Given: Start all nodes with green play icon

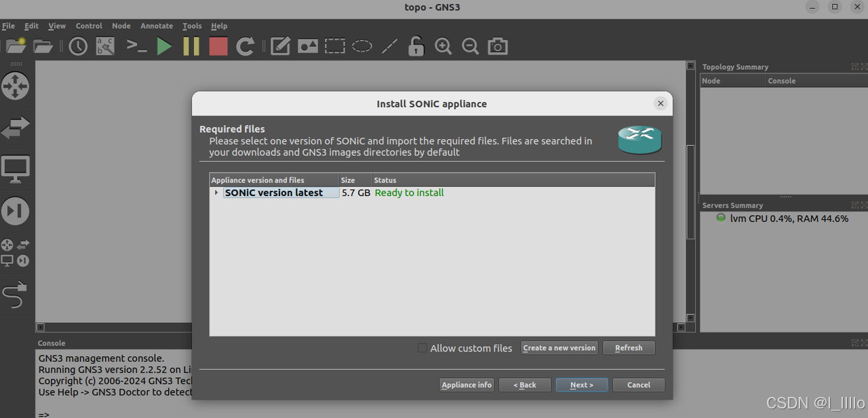Looking at the screenshot, I should (x=164, y=46).
